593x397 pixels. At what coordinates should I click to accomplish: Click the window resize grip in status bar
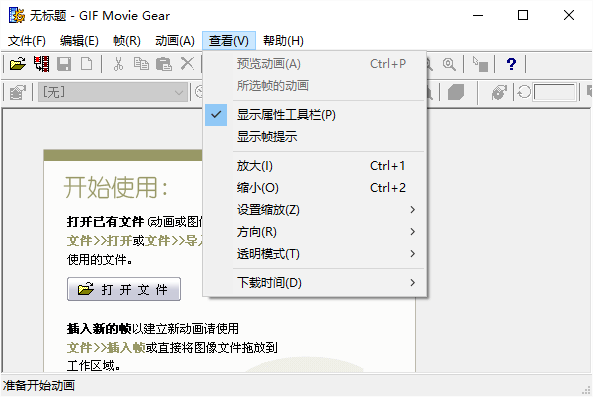click(586, 390)
